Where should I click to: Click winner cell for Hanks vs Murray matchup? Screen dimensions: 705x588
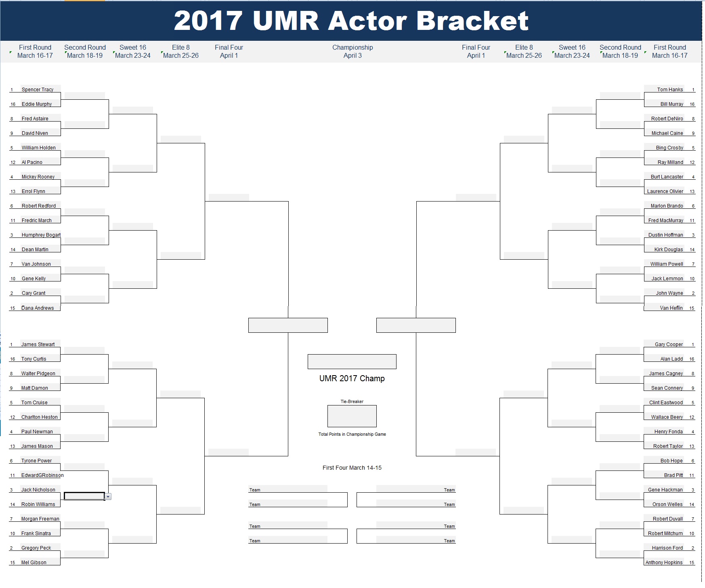[620, 96]
